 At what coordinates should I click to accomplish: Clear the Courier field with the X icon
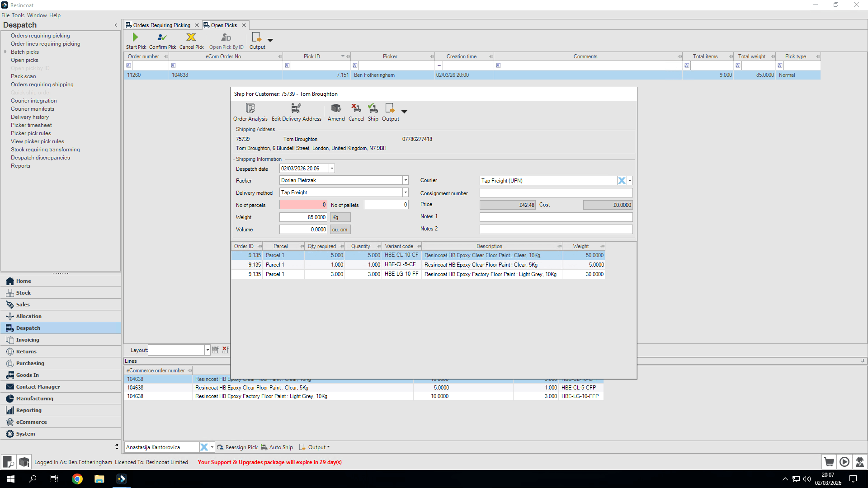point(622,181)
